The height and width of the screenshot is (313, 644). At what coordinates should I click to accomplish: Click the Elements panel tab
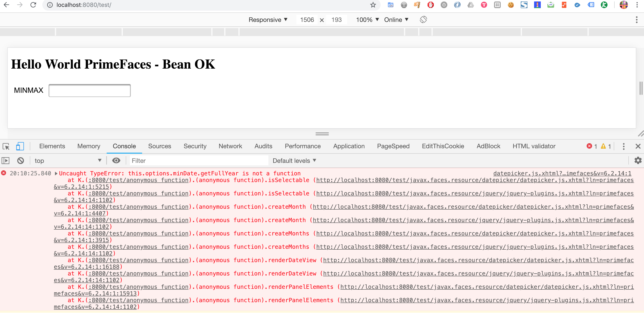point(53,146)
